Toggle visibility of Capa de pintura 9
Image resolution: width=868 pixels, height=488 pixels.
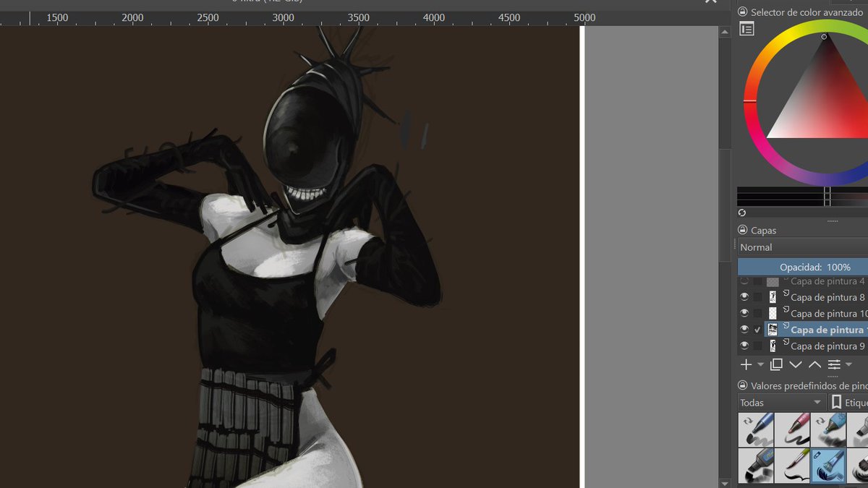point(744,346)
